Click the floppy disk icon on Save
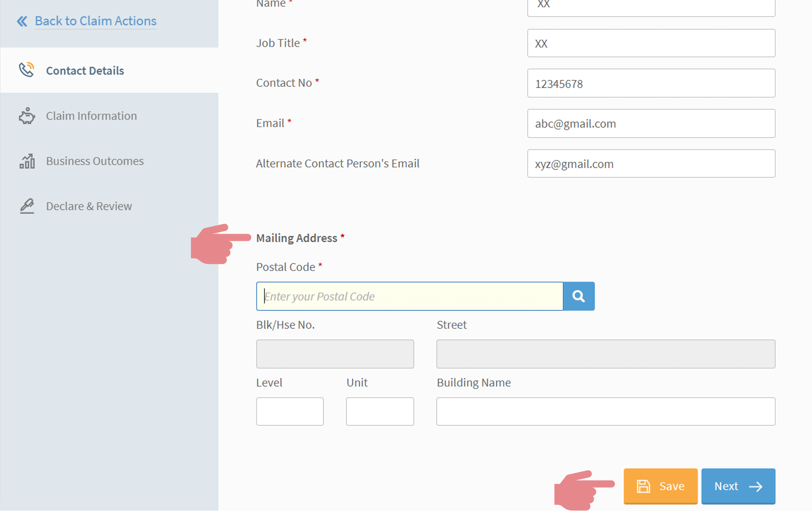The width and height of the screenshot is (812, 525). click(643, 486)
